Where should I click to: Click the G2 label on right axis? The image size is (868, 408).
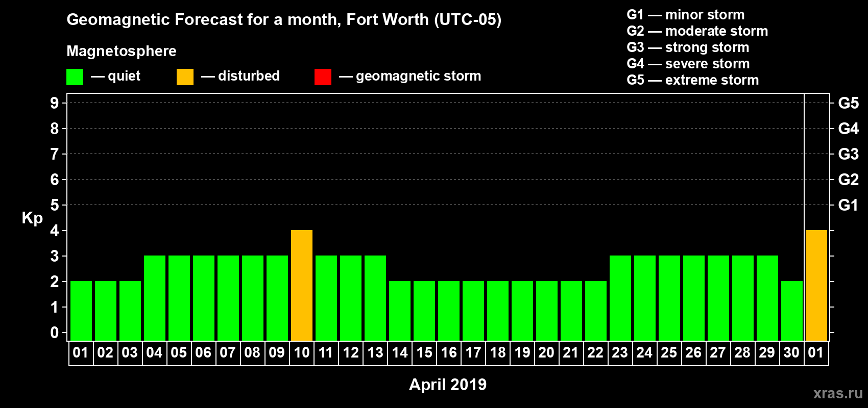[x=849, y=180]
